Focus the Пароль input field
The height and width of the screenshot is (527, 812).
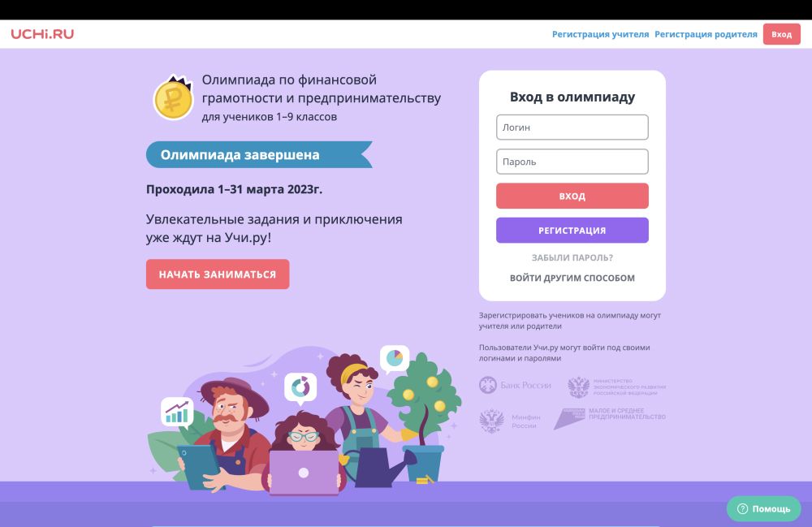pos(572,162)
